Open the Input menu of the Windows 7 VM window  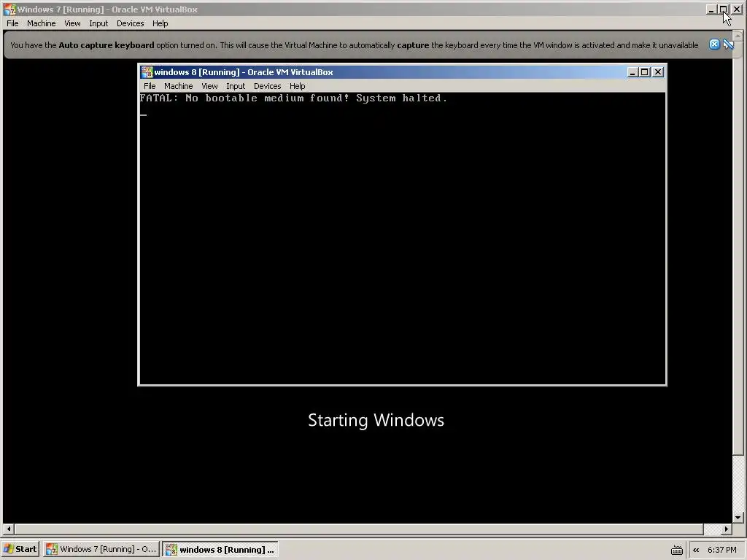click(98, 23)
